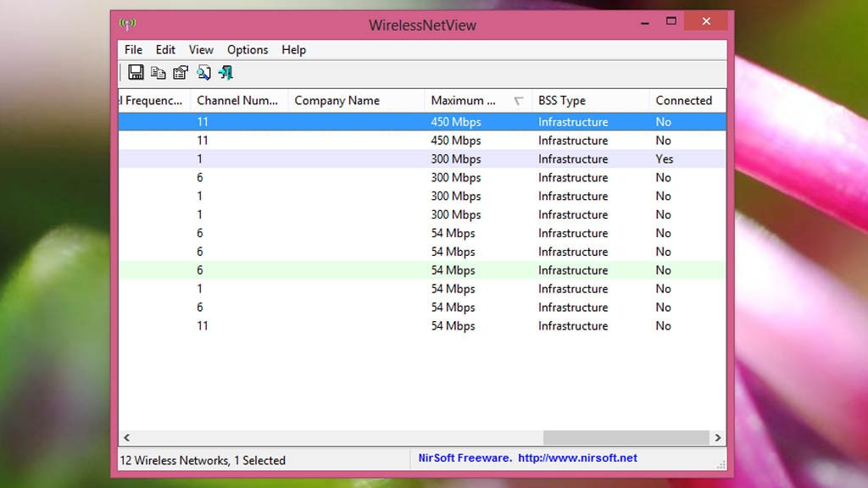Click the Connected column header

tap(678, 100)
